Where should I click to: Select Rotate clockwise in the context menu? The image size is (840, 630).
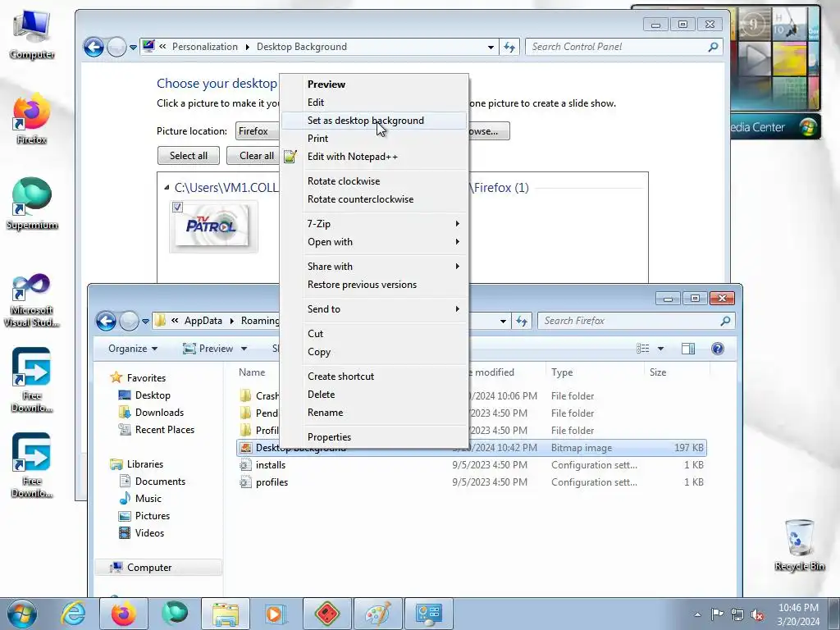(373, 181)
